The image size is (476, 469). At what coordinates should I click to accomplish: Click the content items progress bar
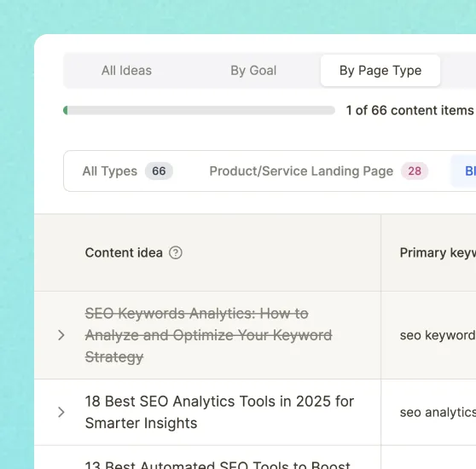pos(199,110)
